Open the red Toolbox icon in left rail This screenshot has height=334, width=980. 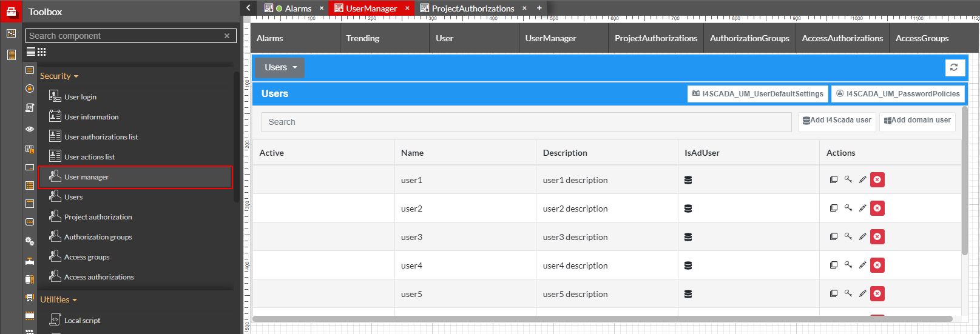(x=11, y=12)
